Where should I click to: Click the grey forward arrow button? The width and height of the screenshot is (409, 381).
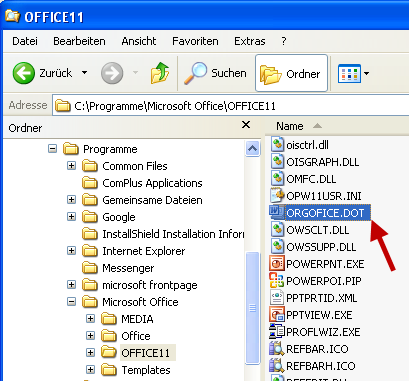pyautogui.click(x=112, y=73)
